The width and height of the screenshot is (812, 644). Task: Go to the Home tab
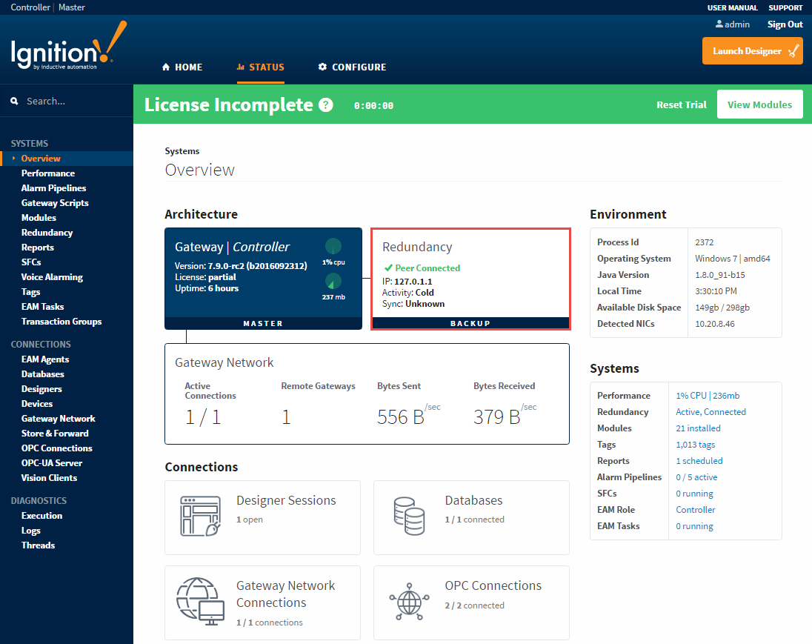182,67
